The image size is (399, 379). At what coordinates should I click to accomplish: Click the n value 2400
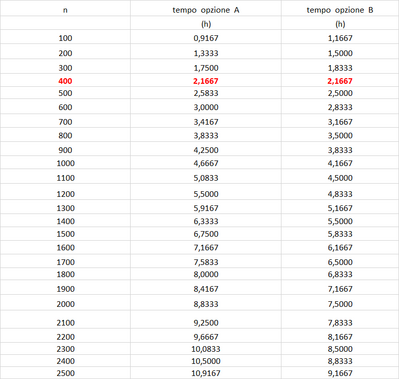(66, 361)
